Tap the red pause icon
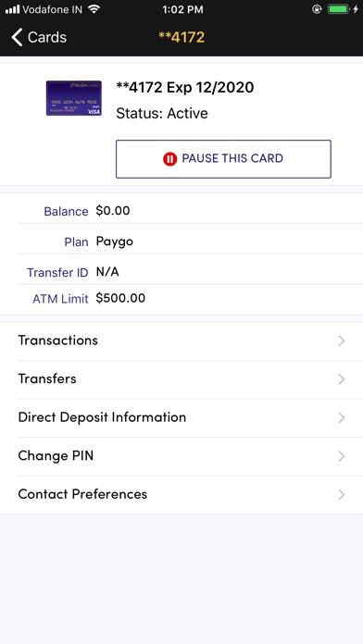 (169, 158)
